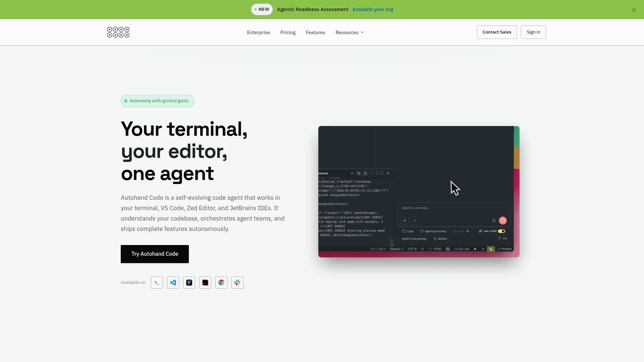Click the lock scroll icon in output panel
The width and height of the screenshot is (644, 362).
365,173
